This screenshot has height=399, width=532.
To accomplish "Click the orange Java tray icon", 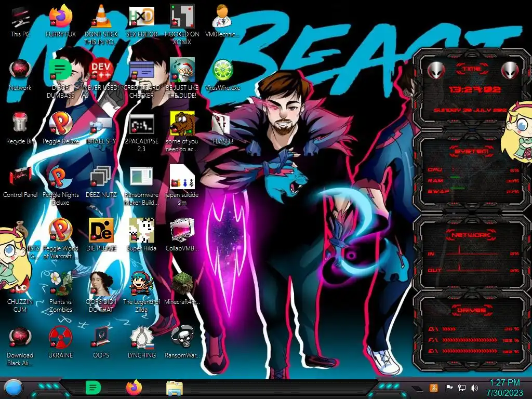I will tap(434, 388).
